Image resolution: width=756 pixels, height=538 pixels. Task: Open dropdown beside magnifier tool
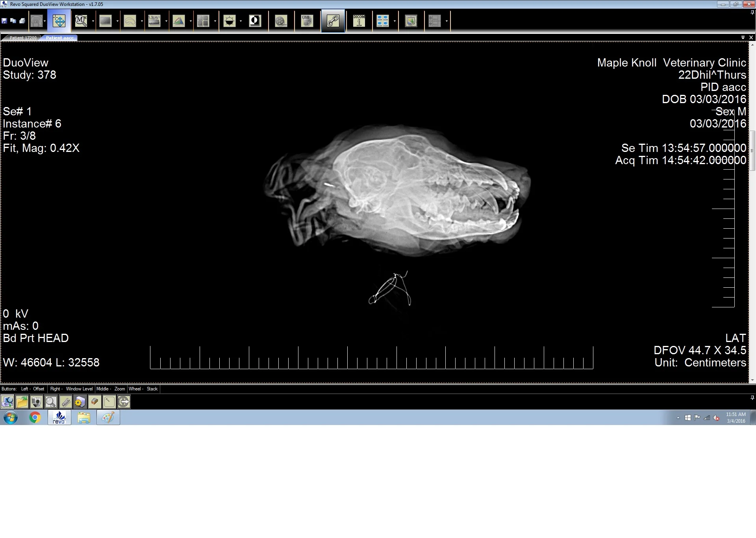[x=93, y=21]
